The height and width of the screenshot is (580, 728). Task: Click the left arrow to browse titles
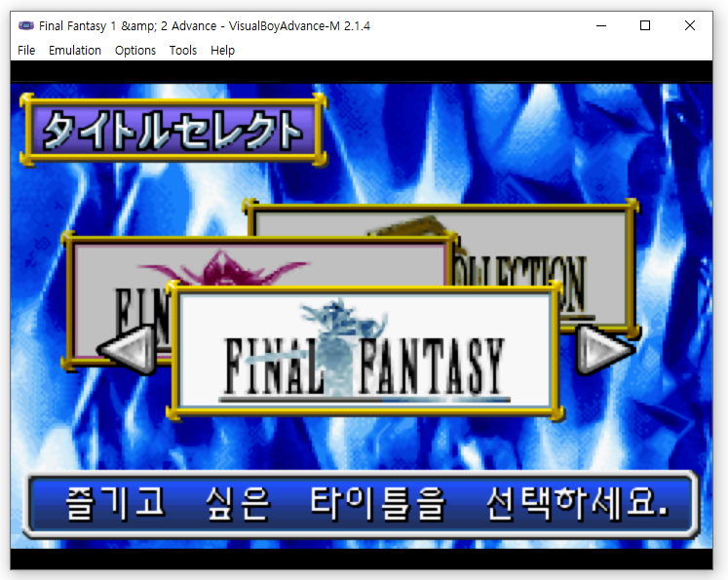[127, 349]
